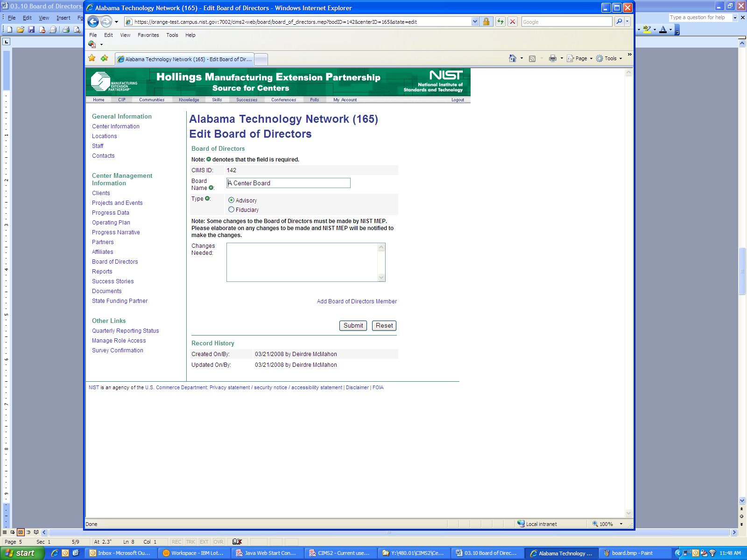Image resolution: width=747 pixels, height=560 pixels.
Task: Open a new blank IE tab
Action: pos(261,59)
